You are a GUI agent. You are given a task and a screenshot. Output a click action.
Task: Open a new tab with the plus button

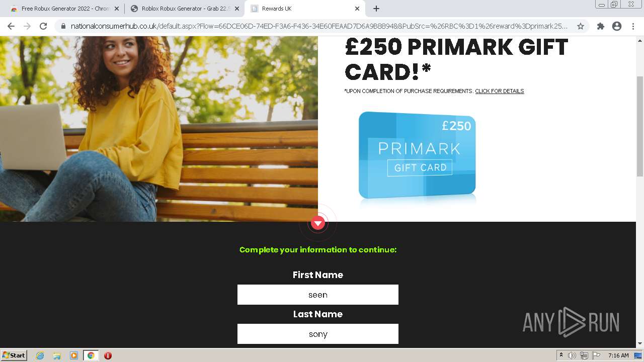point(376,9)
